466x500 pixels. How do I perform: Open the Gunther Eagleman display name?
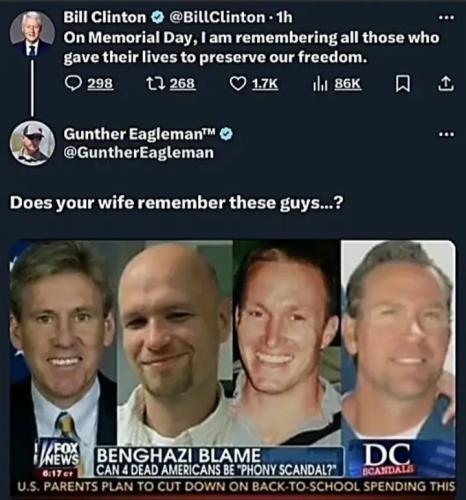click(x=140, y=134)
